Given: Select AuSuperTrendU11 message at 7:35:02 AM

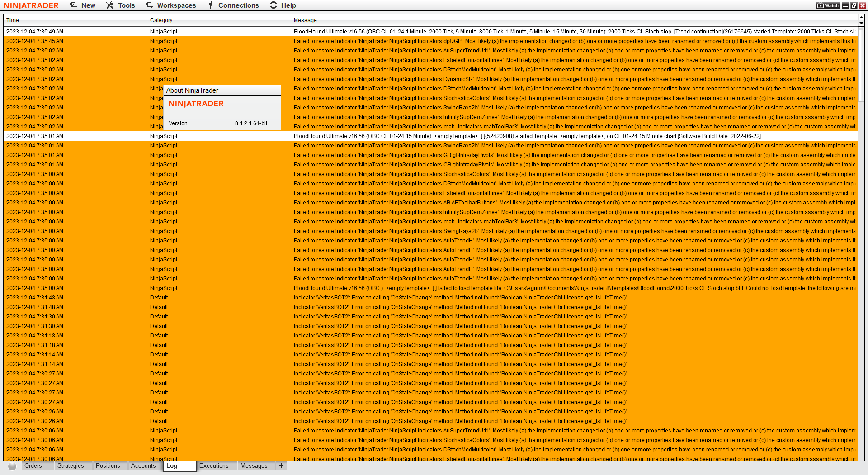Looking at the screenshot, I should pyautogui.click(x=575, y=51).
